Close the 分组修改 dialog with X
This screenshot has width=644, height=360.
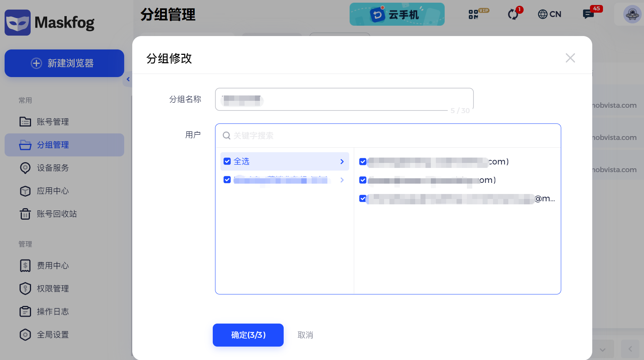point(570,58)
